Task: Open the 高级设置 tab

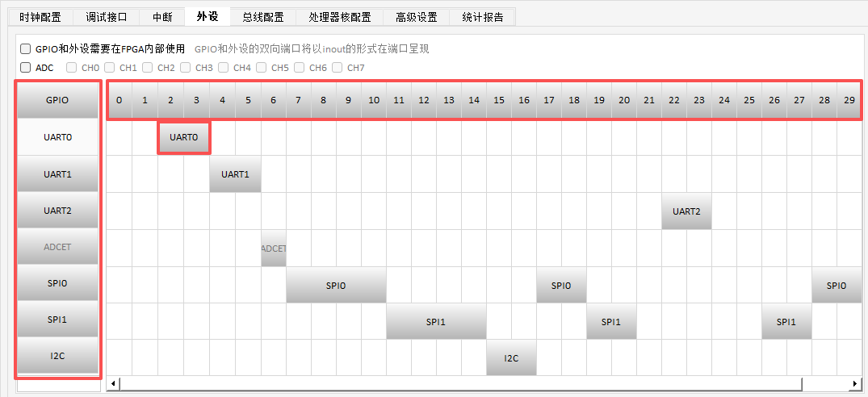Action: pyautogui.click(x=417, y=17)
